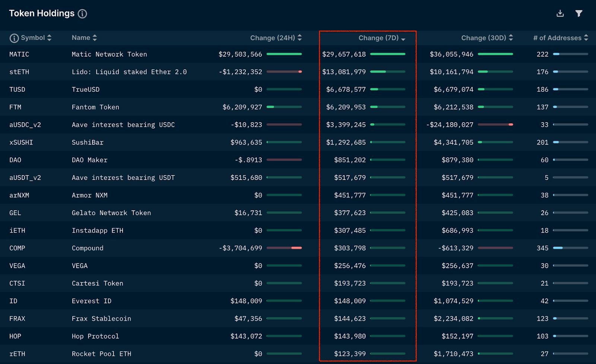This screenshot has width=596, height=364.
Task: Click aUSDC_v2 30D red change bar
Action: coord(495,124)
